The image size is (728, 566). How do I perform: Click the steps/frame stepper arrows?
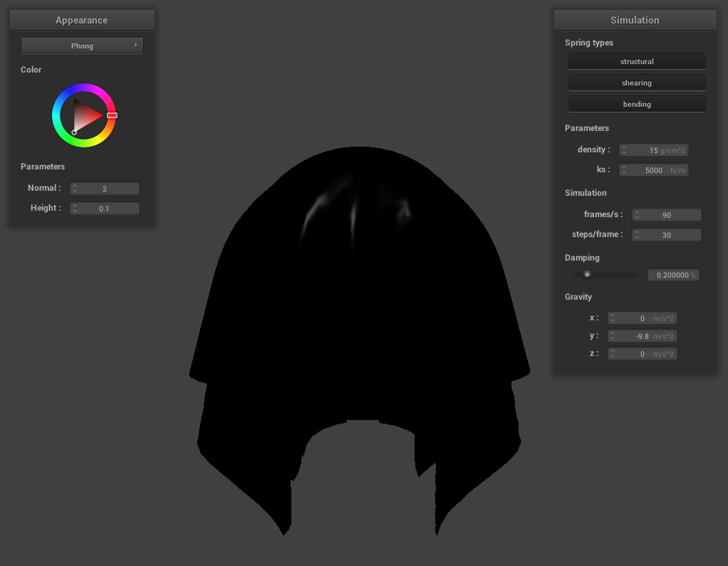tap(637, 235)
